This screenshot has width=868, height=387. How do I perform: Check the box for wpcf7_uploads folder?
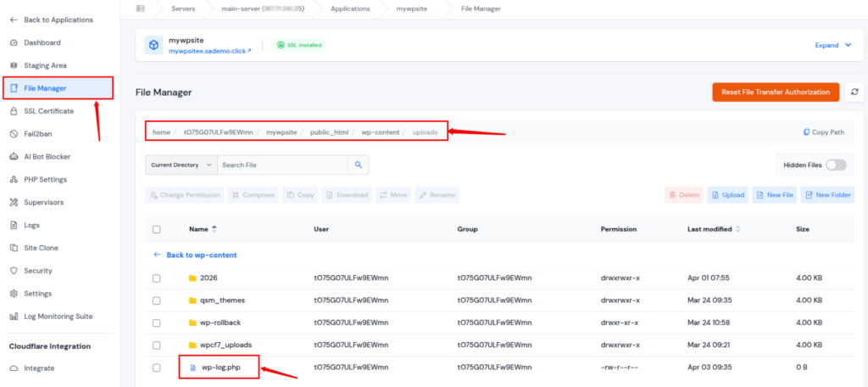(157, 345)
